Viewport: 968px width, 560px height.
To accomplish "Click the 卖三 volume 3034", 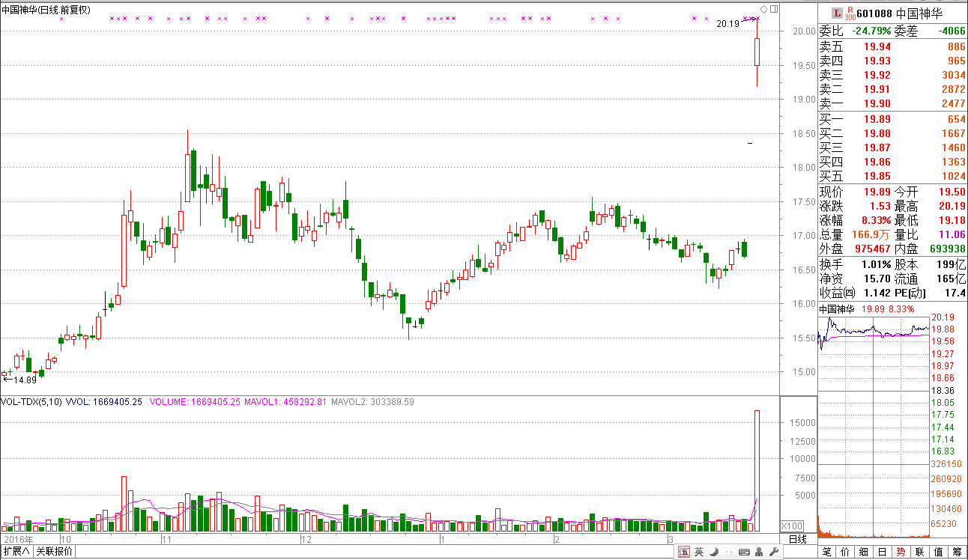I will [953, 75].
